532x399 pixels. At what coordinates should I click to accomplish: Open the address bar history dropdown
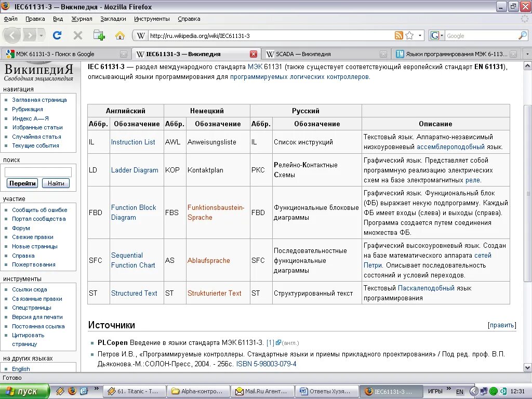[420, 35]
